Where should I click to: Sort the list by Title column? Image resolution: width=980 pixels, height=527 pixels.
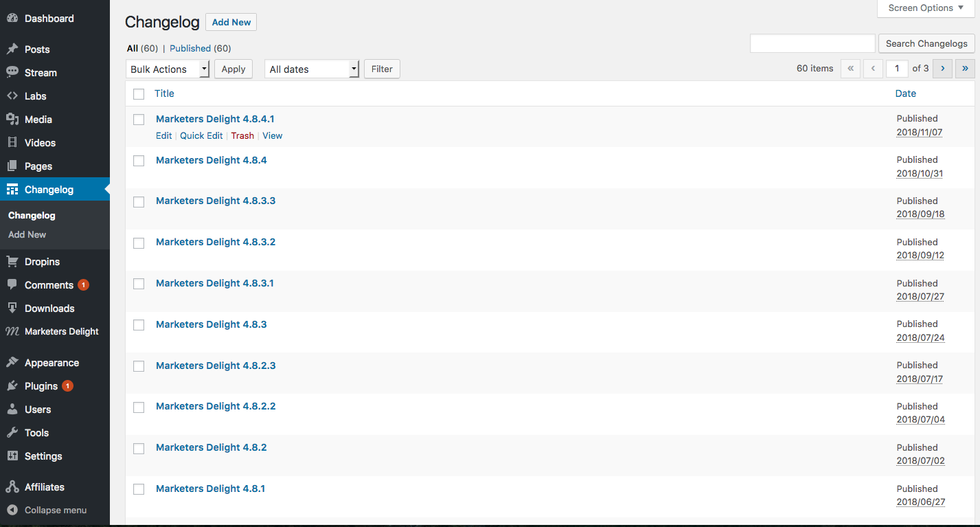(164, 93)
